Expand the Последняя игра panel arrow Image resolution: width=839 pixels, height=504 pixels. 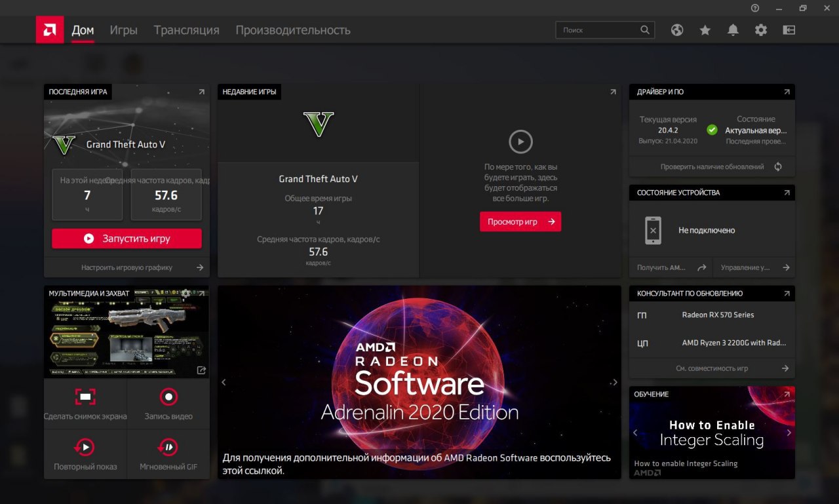coord(201,92)
